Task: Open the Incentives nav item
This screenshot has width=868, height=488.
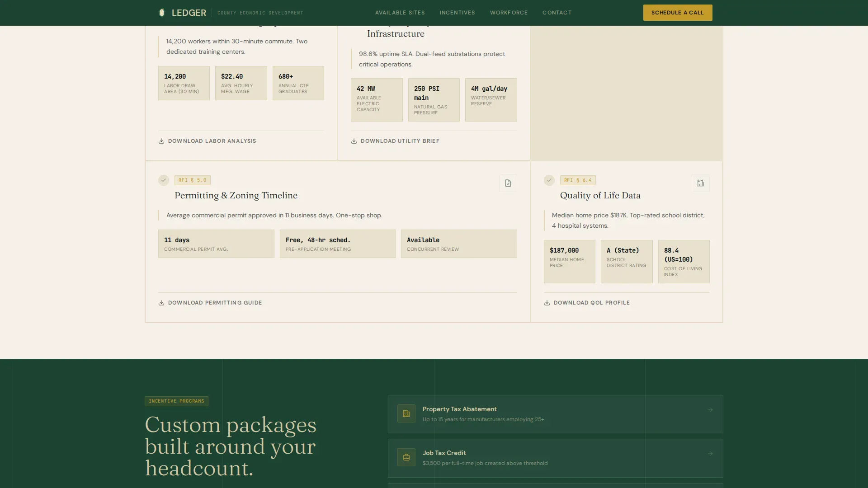Action: click(x=457, y=13)
